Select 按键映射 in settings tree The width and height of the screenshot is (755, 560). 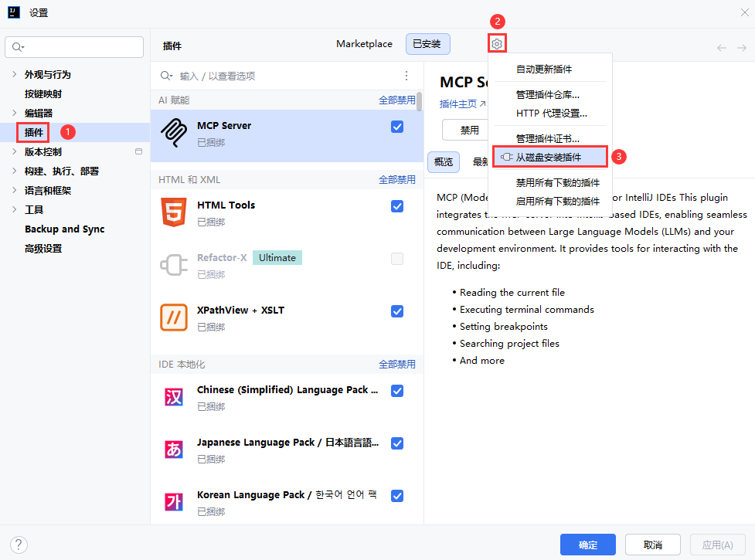coord(43,93)
